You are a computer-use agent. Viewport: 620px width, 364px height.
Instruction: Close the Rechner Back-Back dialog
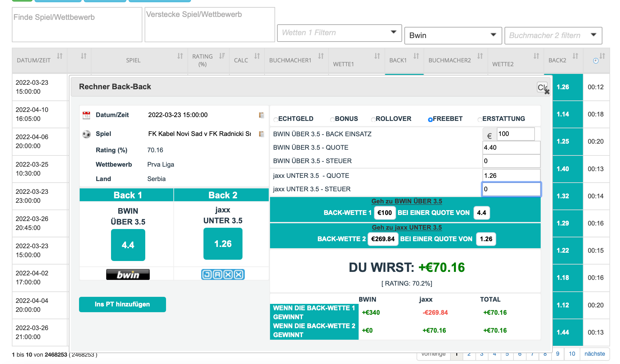pyautogui.click(x=543, y=87)
